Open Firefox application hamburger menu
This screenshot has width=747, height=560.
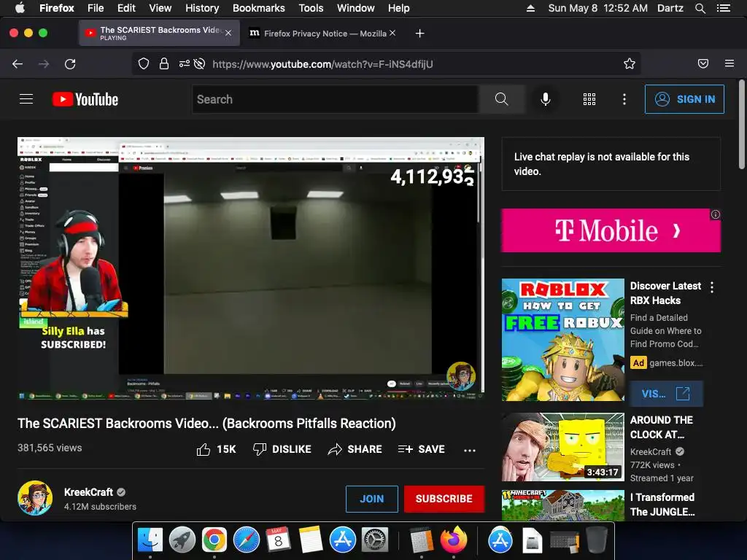pos(729,63)
